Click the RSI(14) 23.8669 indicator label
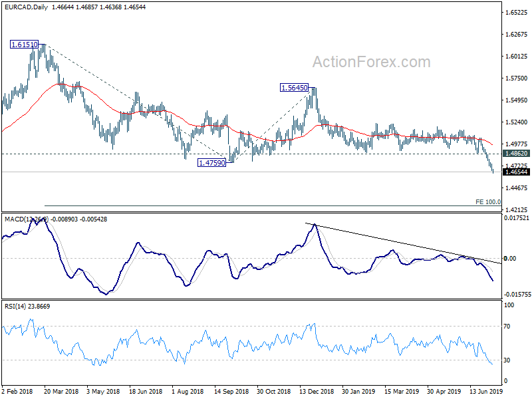 tap(27, 307)
